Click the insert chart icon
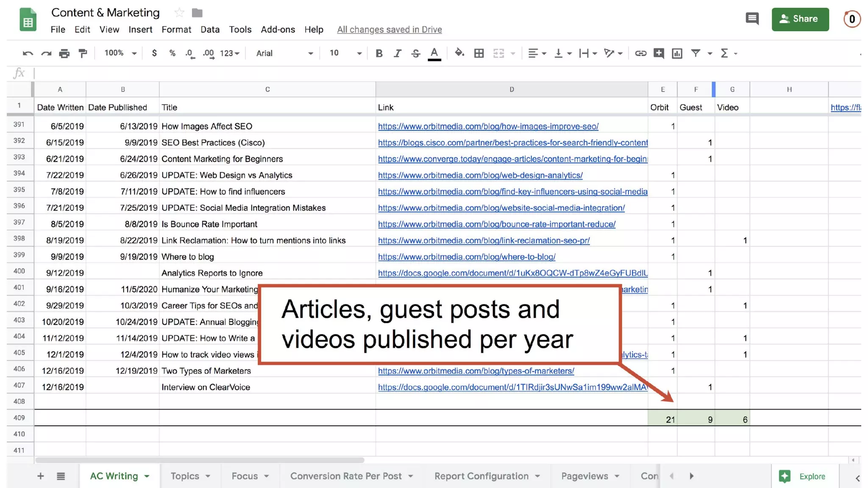 [677, 53]
